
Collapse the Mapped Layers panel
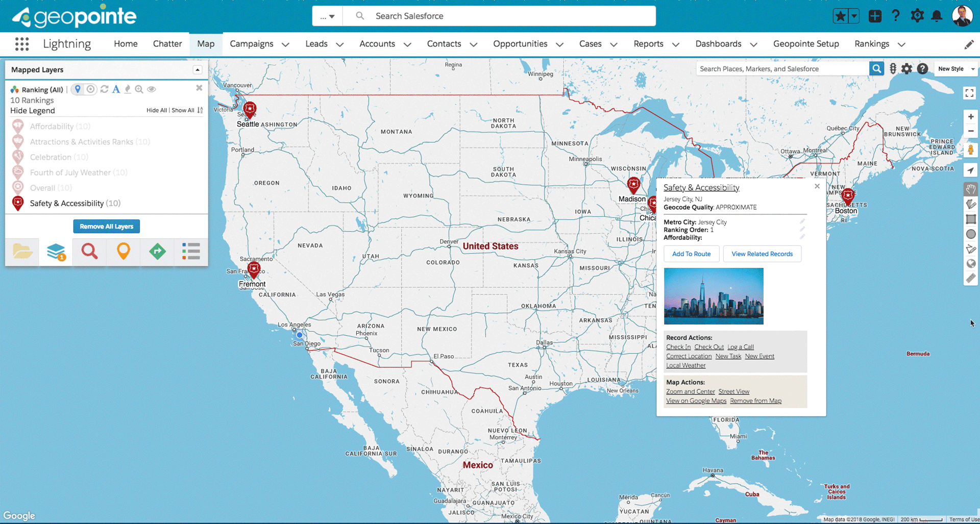point(198,70)
